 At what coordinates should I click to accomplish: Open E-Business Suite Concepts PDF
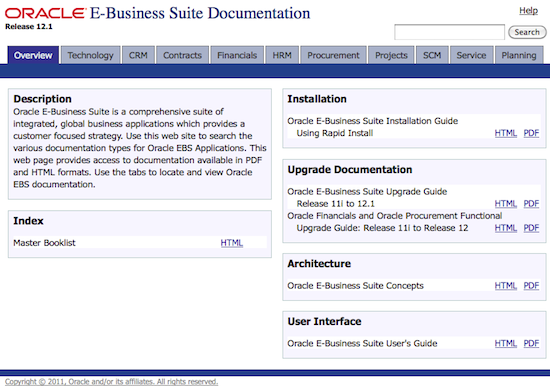click(531, 285)
